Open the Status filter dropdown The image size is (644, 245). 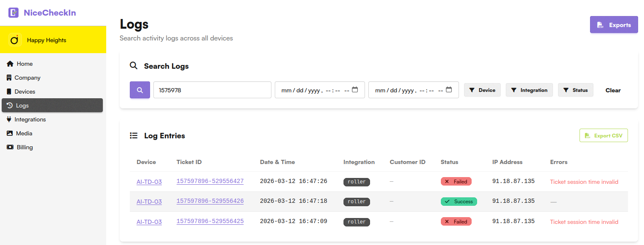(575, 90)
